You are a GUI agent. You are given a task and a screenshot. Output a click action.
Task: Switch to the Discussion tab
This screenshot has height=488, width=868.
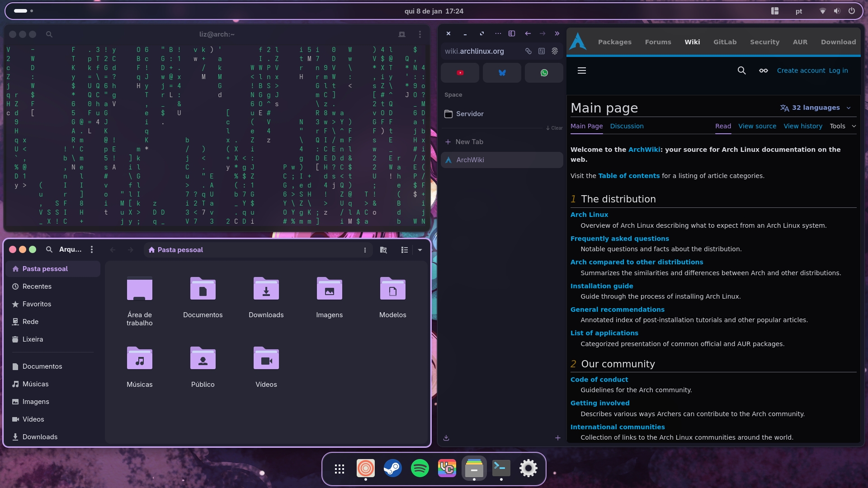627,126
